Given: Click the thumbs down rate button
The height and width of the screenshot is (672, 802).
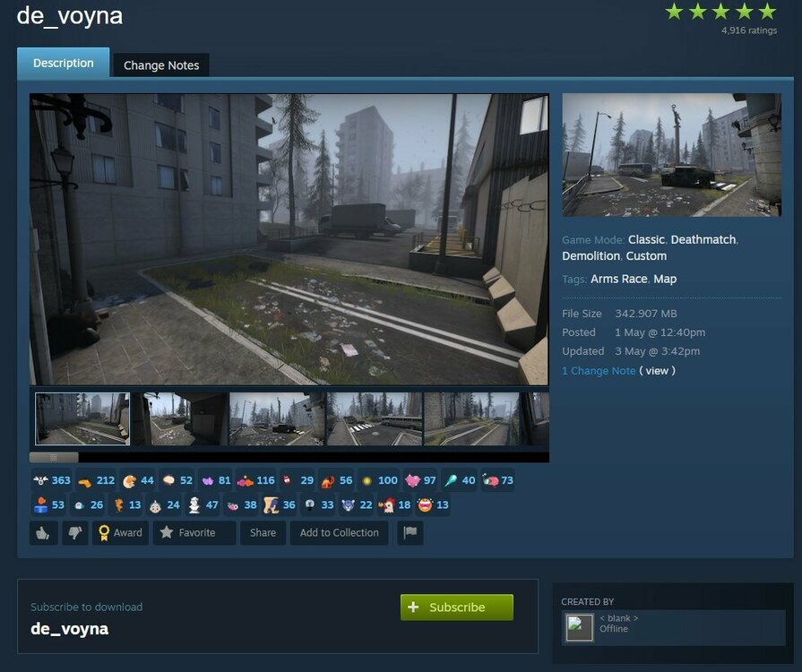Looking at the screenshot, I should [73, 533].
